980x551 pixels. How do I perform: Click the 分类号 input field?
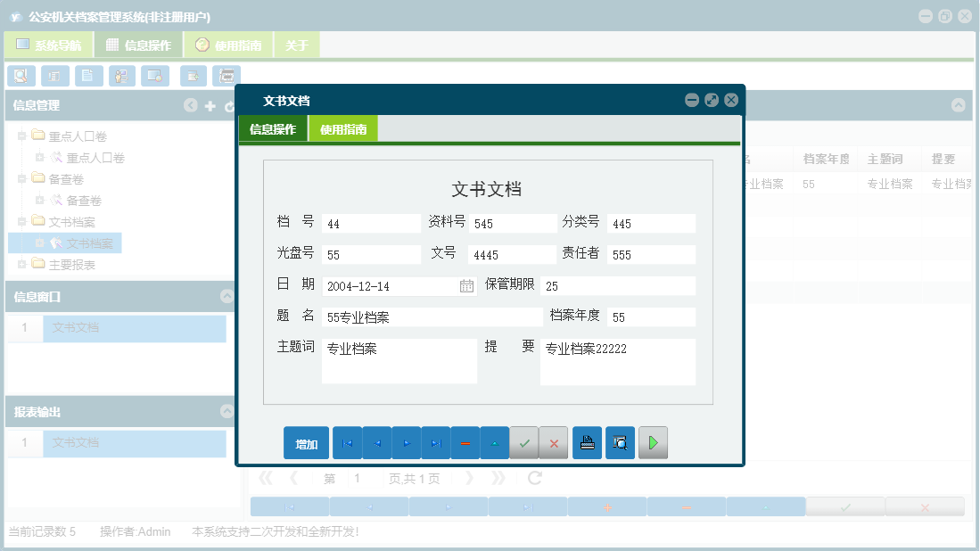pyautogui.click(x=651, y=224)
